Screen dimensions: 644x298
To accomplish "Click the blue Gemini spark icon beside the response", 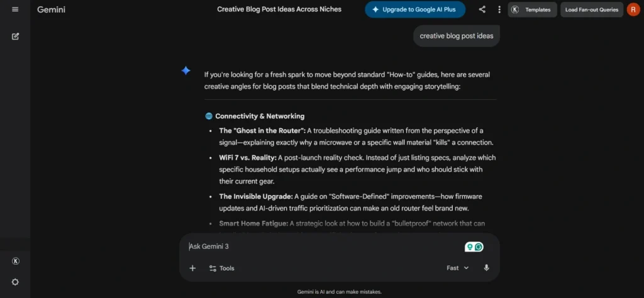I will coord(186,70).
